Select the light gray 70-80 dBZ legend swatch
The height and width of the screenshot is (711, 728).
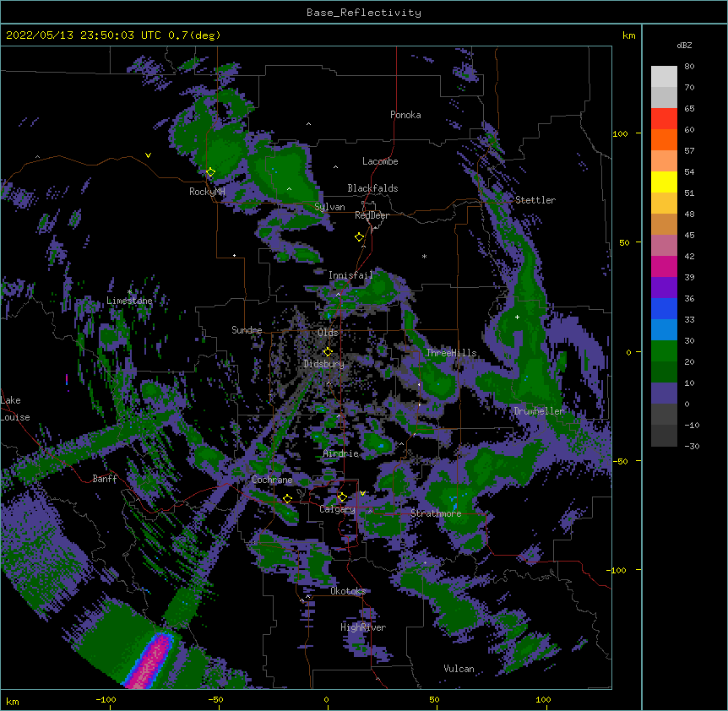[x=664, y=77]
